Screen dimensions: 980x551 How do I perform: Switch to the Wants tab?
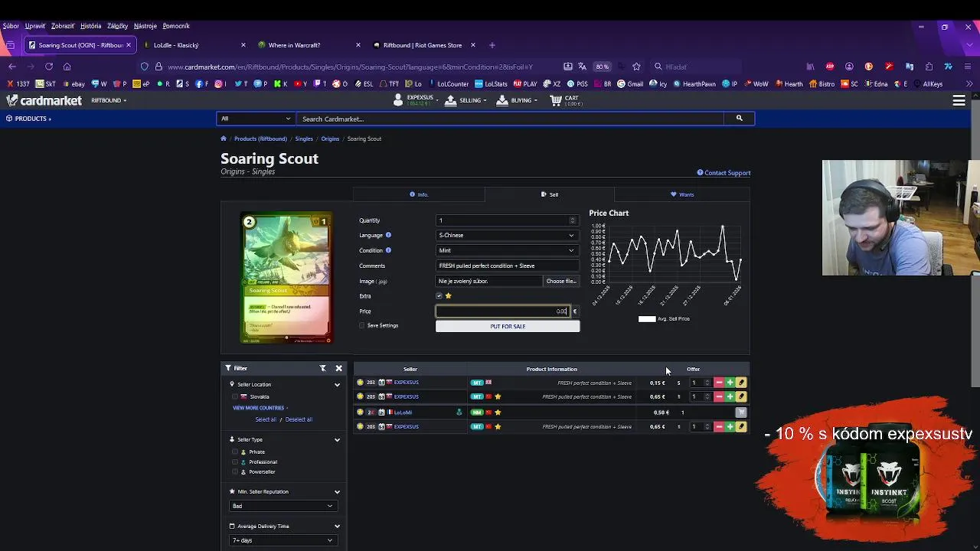[x=682, y=194]
